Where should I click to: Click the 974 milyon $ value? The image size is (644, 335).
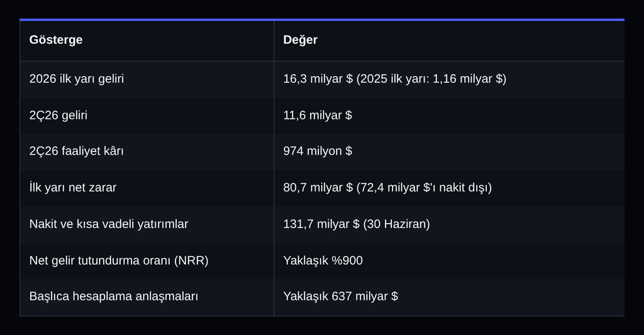(x=318, y=151)
